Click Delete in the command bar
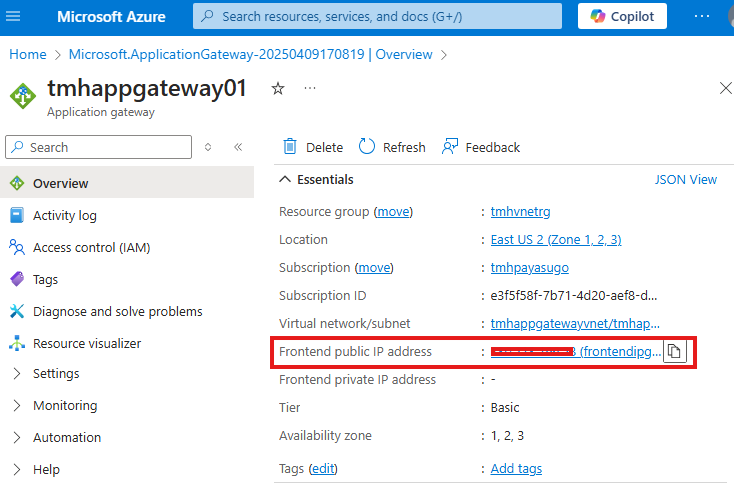 click(313, 147)
